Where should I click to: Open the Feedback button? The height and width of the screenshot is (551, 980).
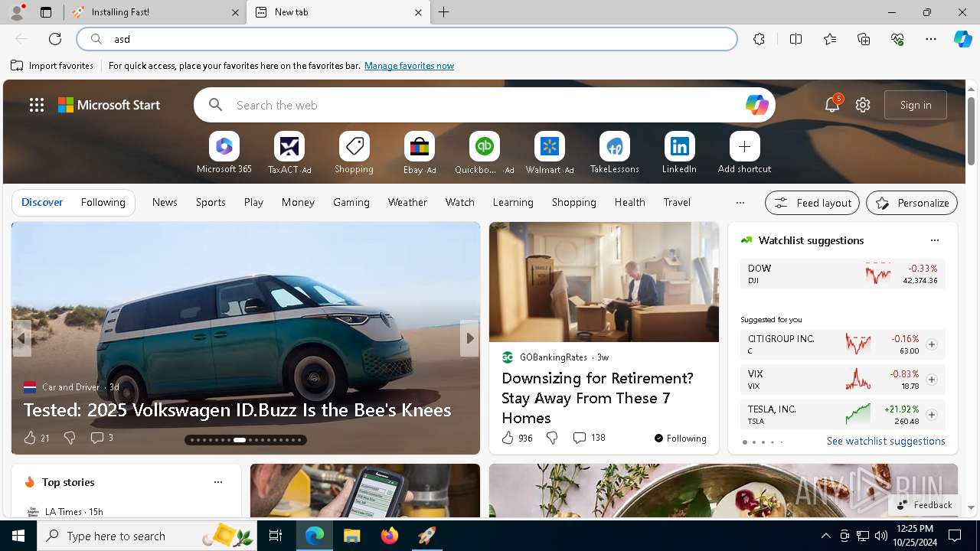(924, 505)
